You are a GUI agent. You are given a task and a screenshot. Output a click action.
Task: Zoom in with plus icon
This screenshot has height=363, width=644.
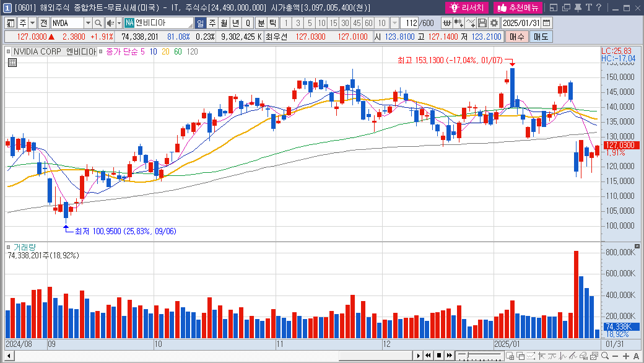(625, 356)
